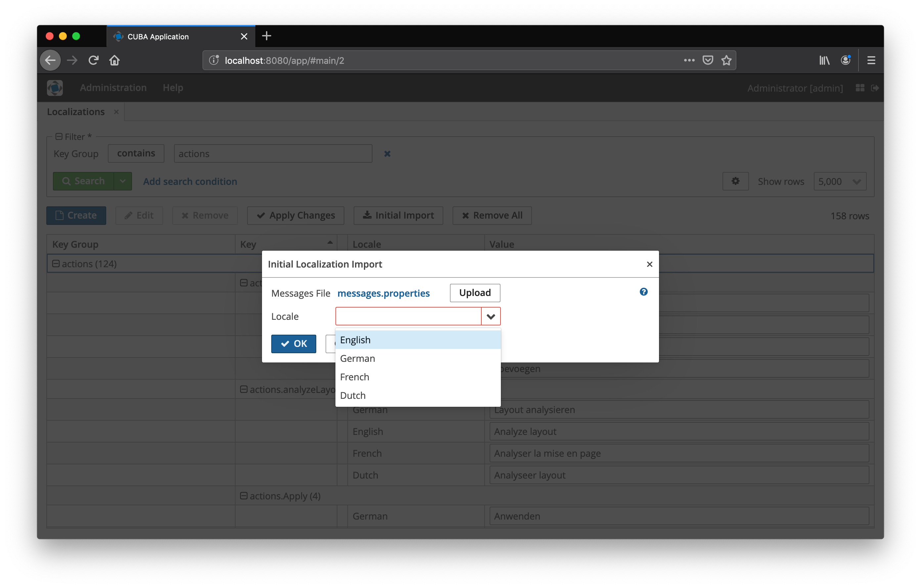Click the Key Group filter text field

click(x=273, y=153)
